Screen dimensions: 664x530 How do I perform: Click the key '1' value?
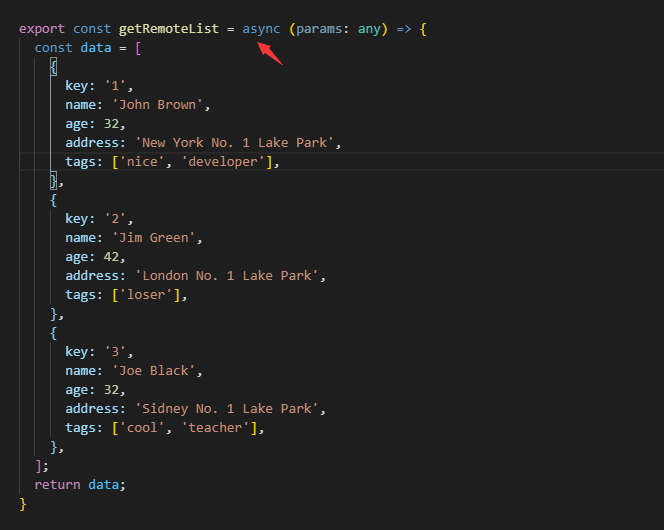click(x=115, y=86)
